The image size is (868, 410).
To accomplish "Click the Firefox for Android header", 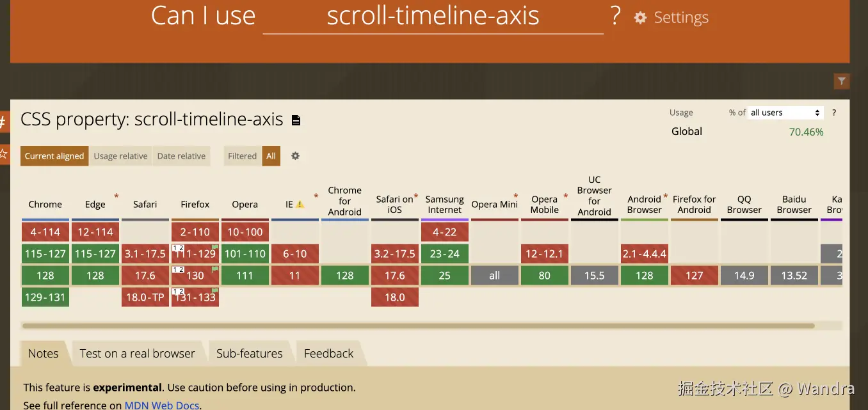I will coord(695,205).
